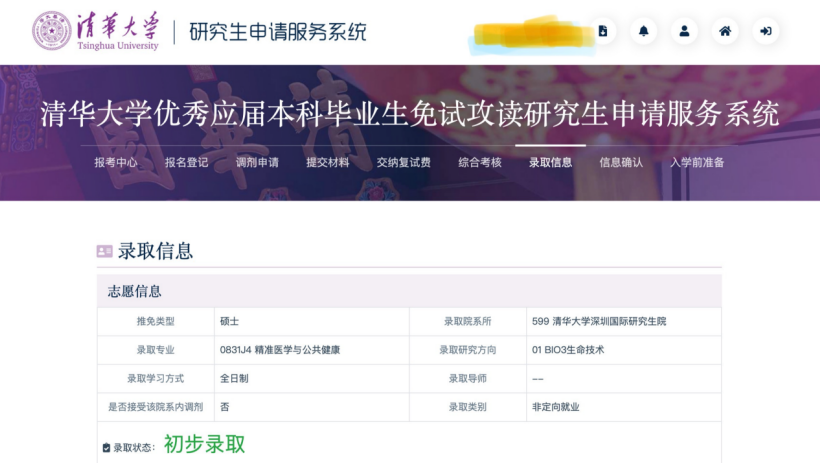Click the 录取学习方式 label cell
The height and width of the screenshot is (463, 820).
[156, 378]
